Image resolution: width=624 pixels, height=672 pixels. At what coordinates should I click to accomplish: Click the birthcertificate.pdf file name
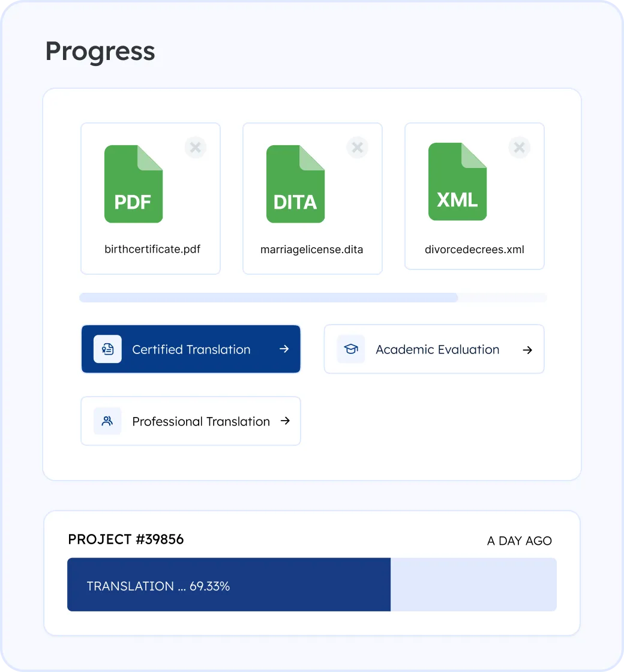pyautogui.click(x=152, y=250)
